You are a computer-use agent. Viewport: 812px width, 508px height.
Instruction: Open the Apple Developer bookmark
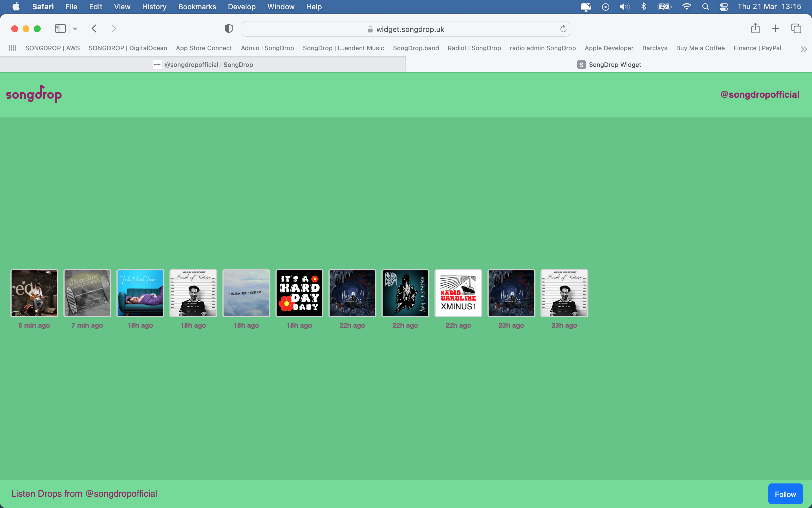point(609,48)
